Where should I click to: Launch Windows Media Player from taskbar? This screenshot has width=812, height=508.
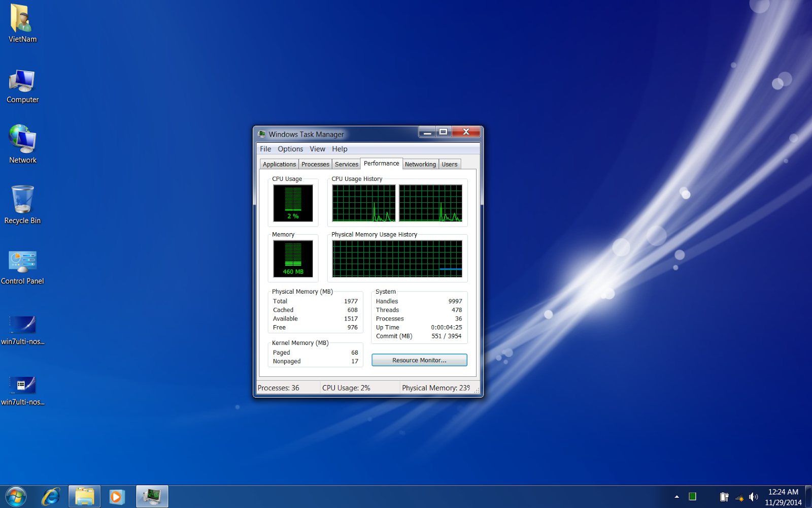pos(117,496)
